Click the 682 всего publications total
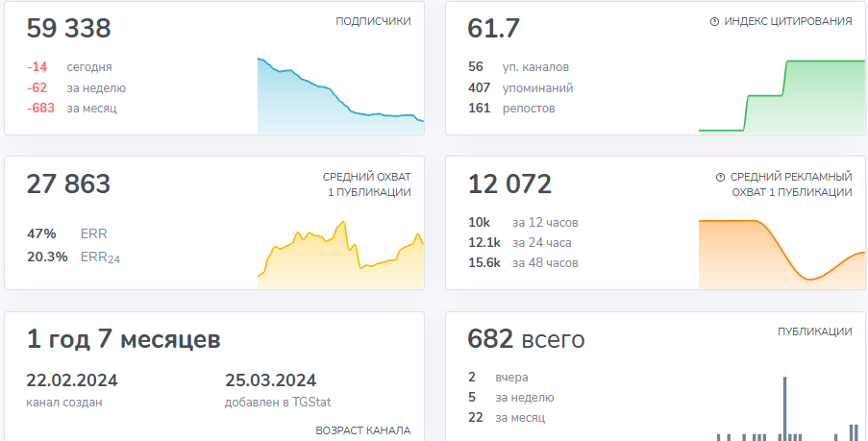Viewport: 868px width, 441px height. tap(526, 339)
